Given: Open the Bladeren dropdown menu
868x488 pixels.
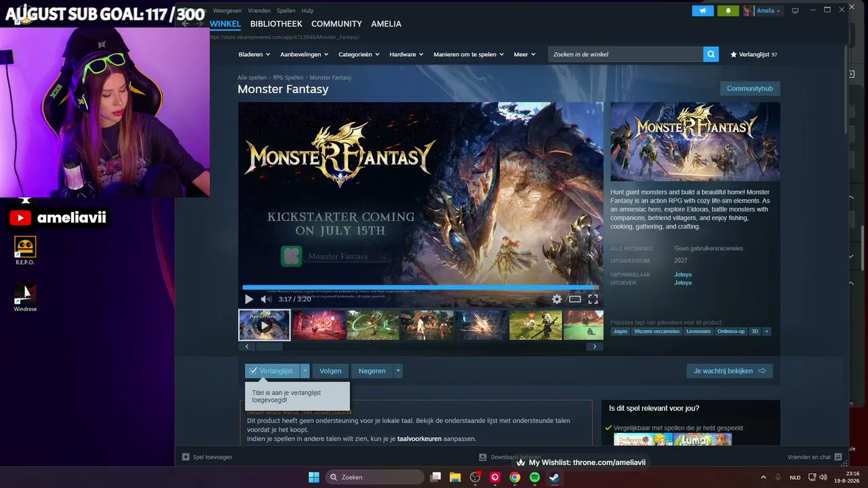Looking at the screenshot, I should [x=254, y=54].
